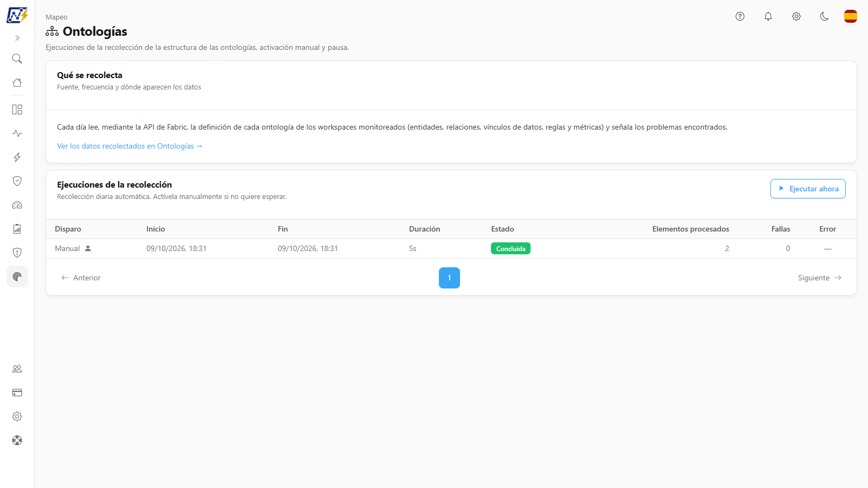Open the top-right settings gear
Screen dimensions: 868x488
pyautogui.click(x=796, y=16)
